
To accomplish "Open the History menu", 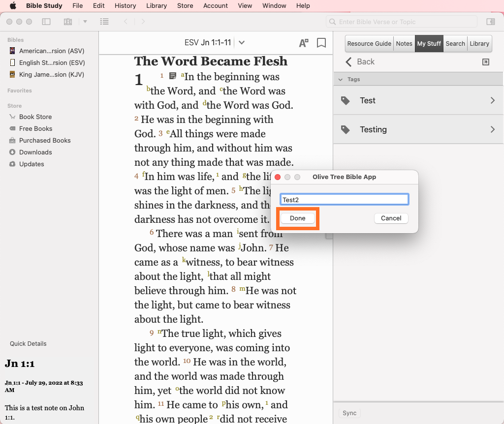I will [x=125, y=6].
